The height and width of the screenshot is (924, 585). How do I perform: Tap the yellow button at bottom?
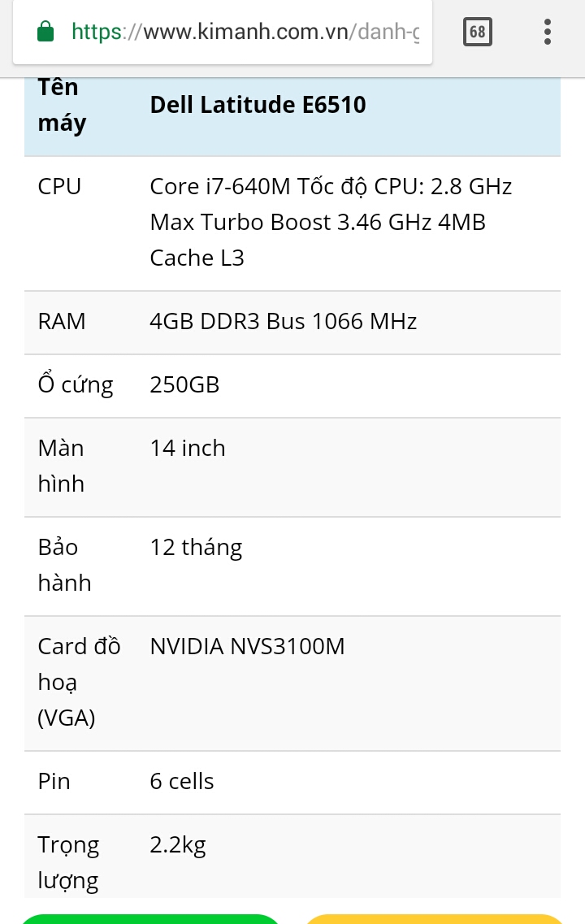(435, 918)
